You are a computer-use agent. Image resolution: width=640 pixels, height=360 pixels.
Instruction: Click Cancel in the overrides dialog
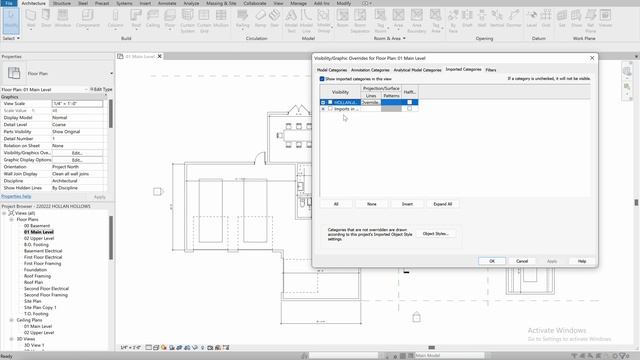tap(522, 261)
